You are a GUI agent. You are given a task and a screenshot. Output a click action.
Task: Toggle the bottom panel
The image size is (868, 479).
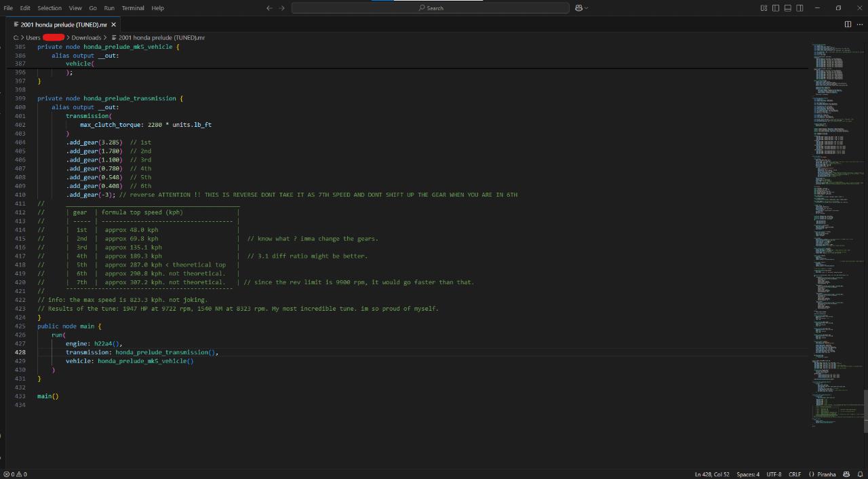(788, 8)
